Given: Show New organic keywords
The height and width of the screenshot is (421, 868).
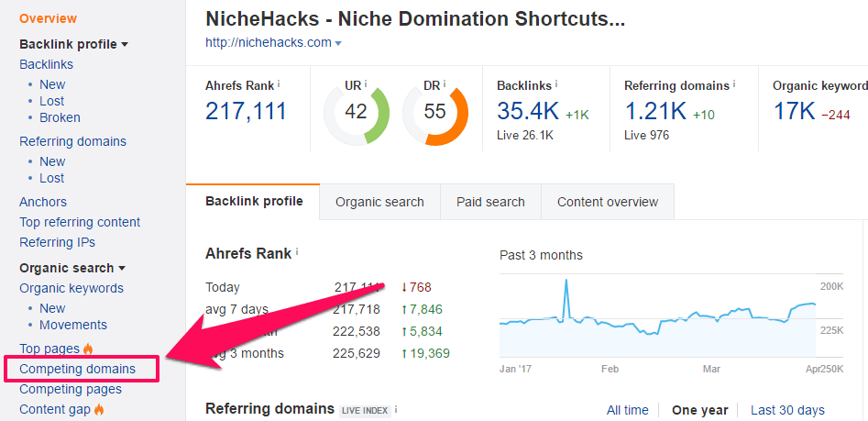Looking at the screenshot, I should pos(52,308).
